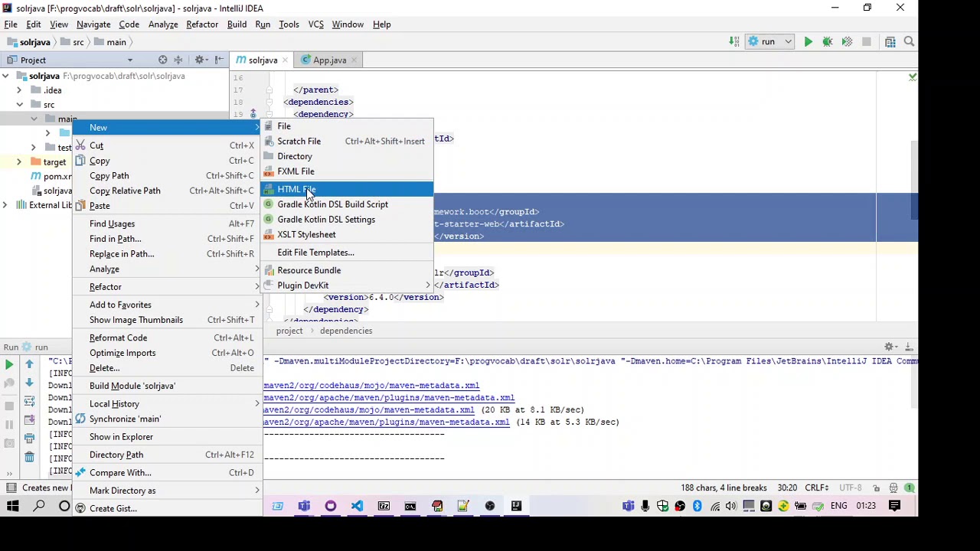Open Plugin DevKit submenu
This screenshot has height=551, width=980.
point(347,285)
